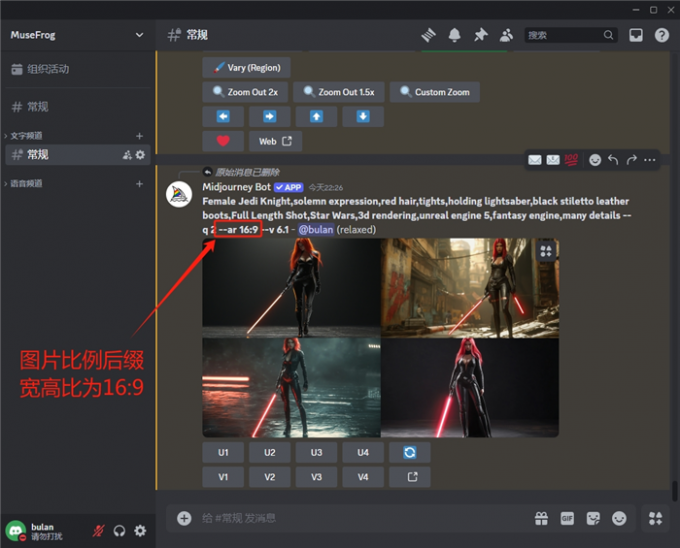The width and height of the screenshot is (680, 548).
Task: Open apps icon overlay on image grid
Action: (546, 251)
